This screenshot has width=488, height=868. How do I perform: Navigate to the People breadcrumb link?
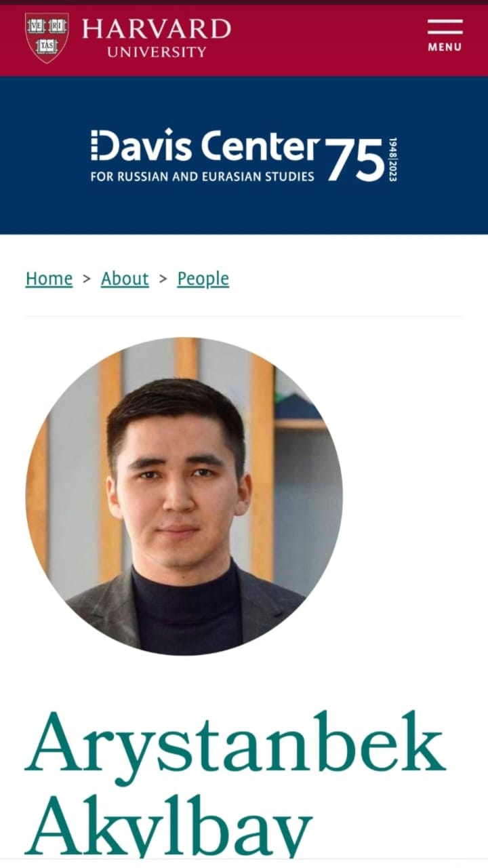pyautogui.click(x=203, y=279)
